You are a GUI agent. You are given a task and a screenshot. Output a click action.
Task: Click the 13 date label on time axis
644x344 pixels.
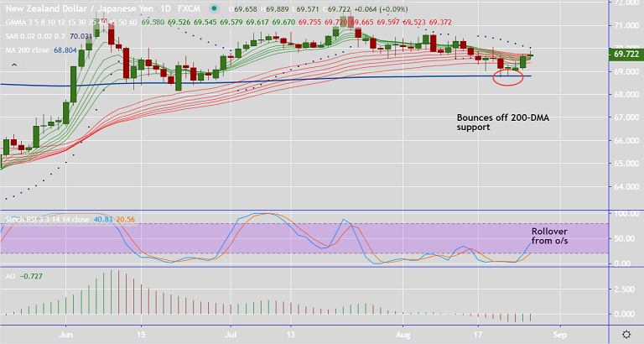point(291,335)
